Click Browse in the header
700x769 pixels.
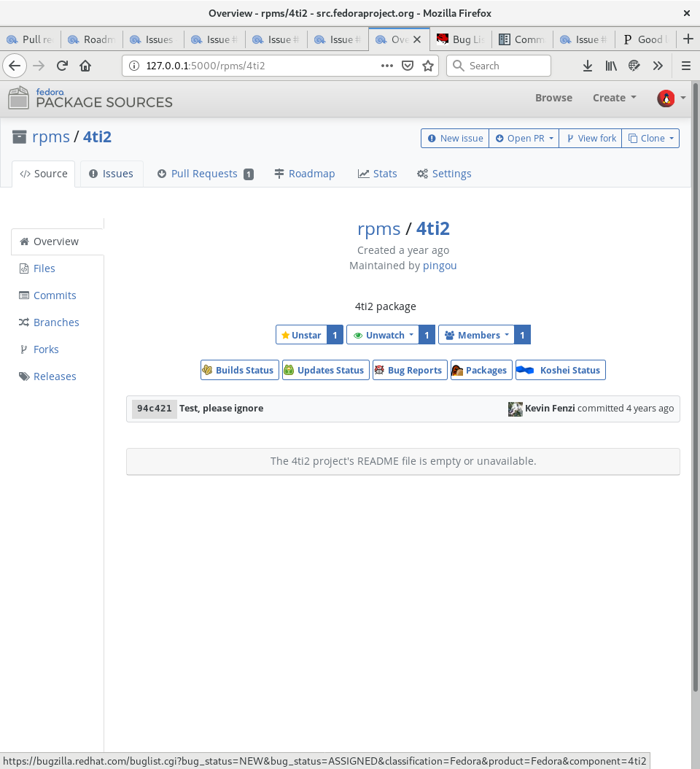553,98
